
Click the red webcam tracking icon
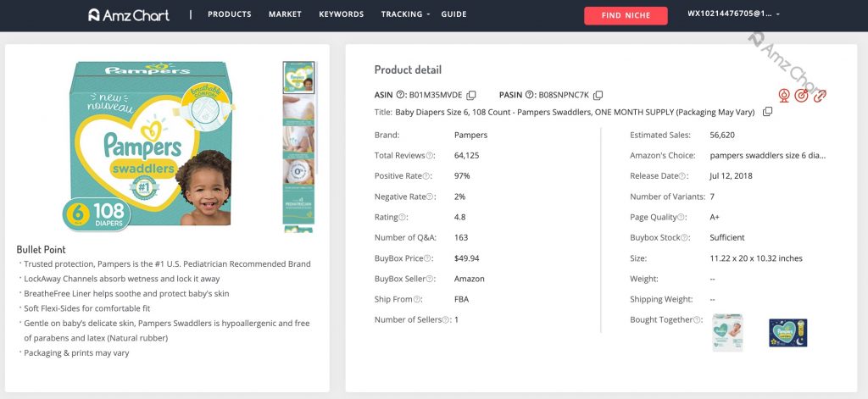tap(784, 96)
